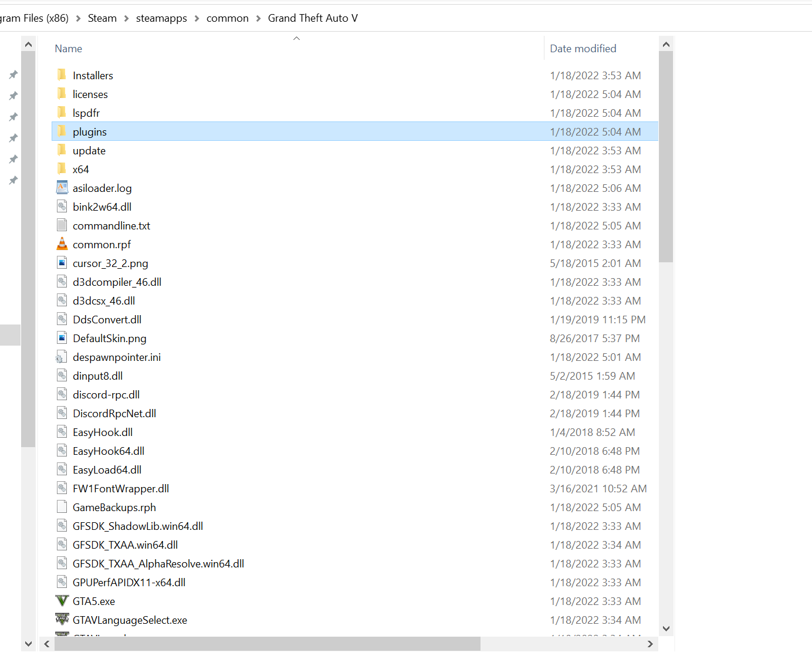The width and height of the screenshot is (812, 666).
Task: Click the date 1/4/2018 8:52 AM
Action: pyautogui.click(x=593, y=432)
